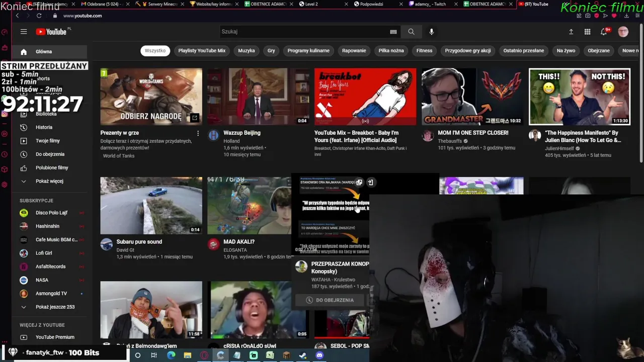Open Asmongold TV subscription
The image size is (644, 362).
click(x=49, y=294)
